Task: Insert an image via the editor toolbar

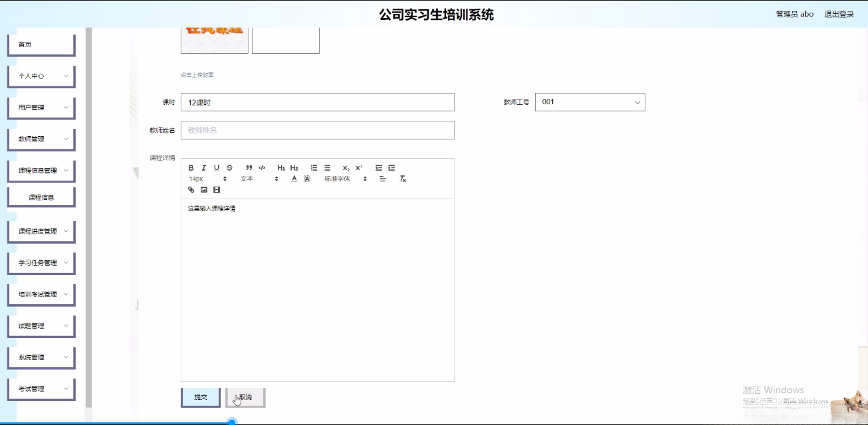Action: pos(203,190)
